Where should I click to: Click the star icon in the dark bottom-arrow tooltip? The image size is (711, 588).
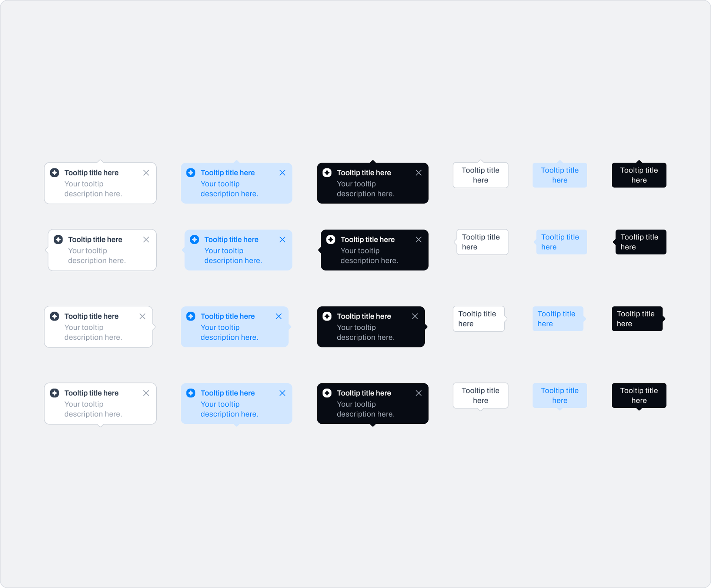327,393
